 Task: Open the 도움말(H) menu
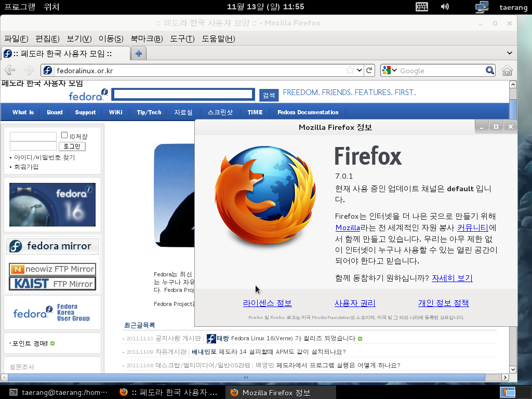coord(219,38)
